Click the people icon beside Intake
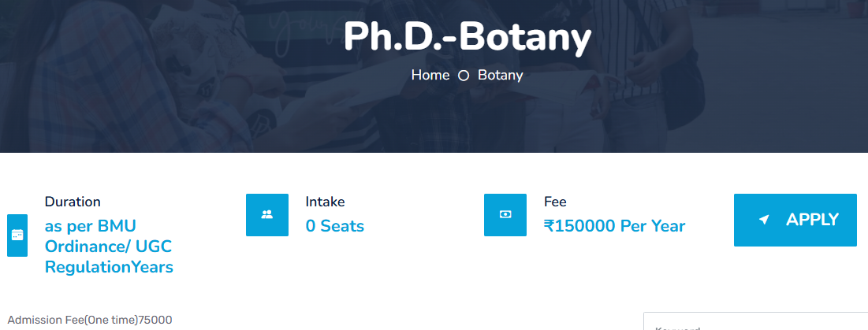The image size is (868, 330). (267, 214)
